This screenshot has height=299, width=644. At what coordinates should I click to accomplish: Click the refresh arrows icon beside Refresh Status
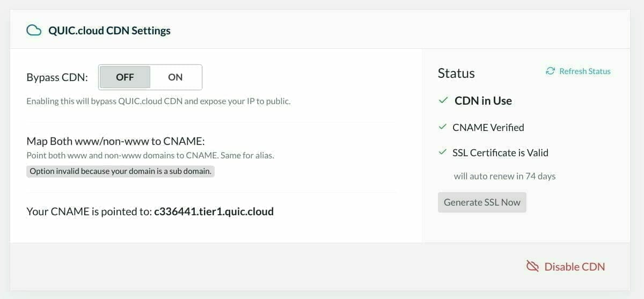click(550, 71)
